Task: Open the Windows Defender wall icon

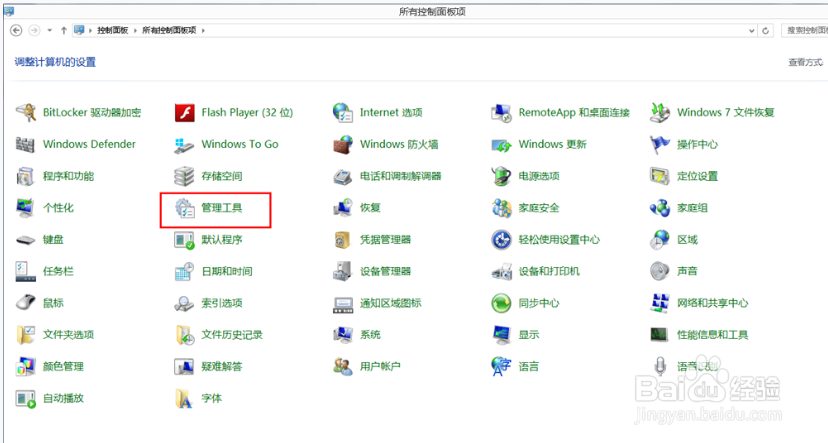Action: pos(25,144)
